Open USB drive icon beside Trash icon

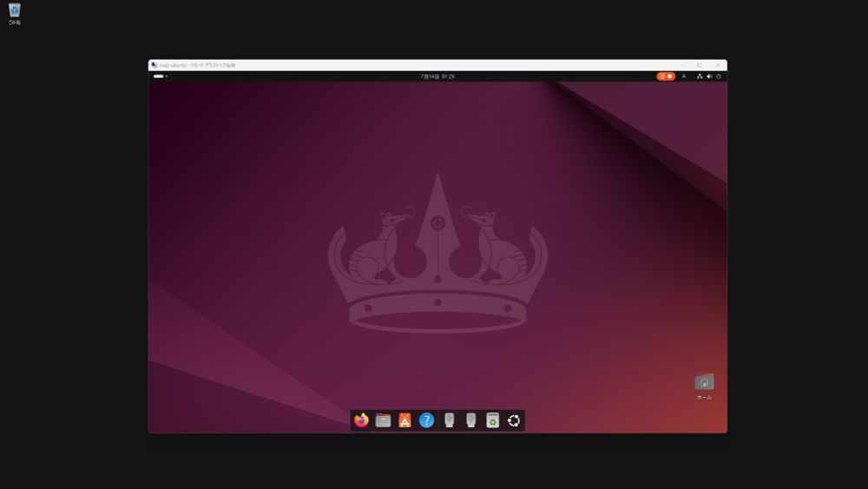471,420
